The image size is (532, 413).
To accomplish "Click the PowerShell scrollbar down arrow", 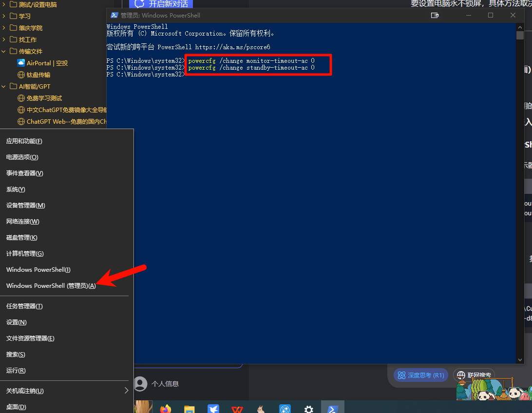I will [520, 360].
